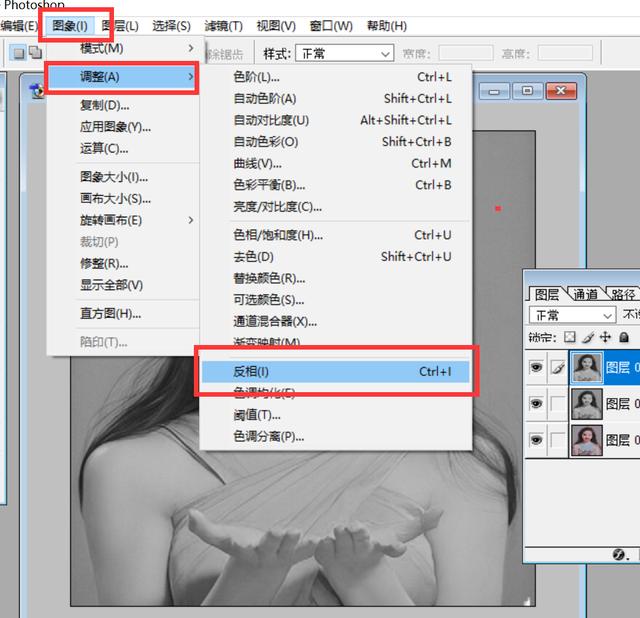Screen dimensions: 640x618
Task: Select 色调分离(P)... adjustment
Action: [337, 437]
